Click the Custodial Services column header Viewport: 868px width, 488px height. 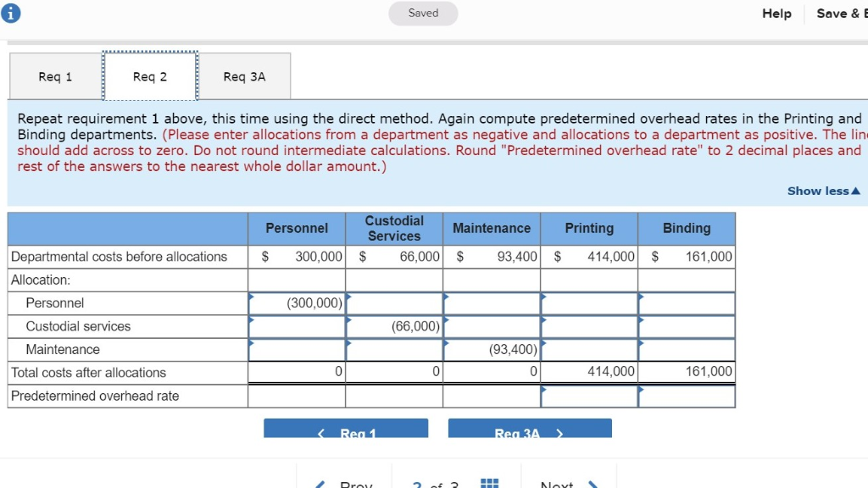coord(394,229)
